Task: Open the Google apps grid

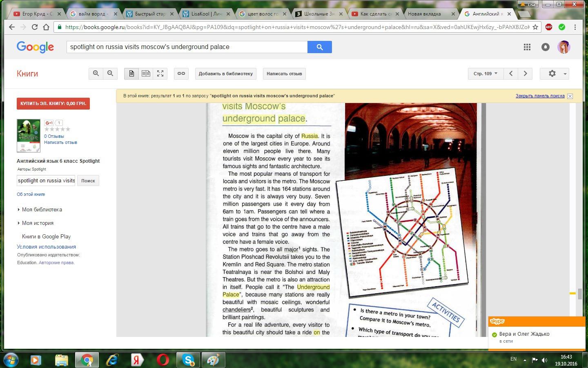Action: [527, 47]
